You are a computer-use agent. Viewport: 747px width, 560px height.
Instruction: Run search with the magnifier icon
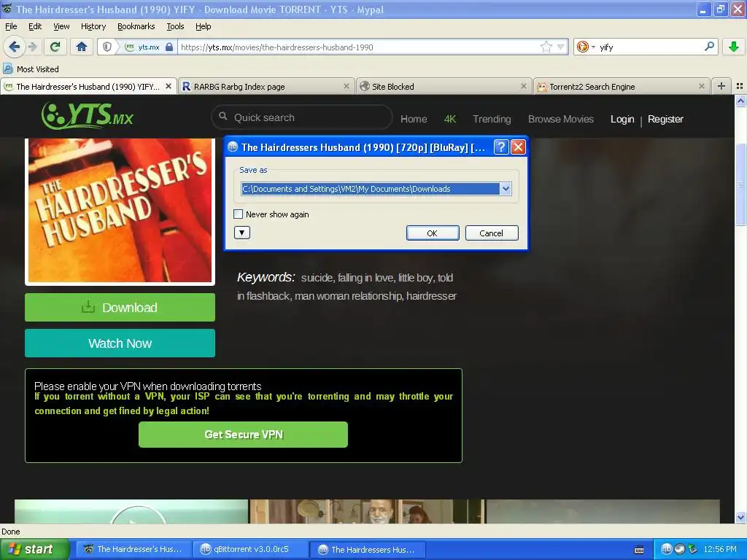[x=709, y=47]
